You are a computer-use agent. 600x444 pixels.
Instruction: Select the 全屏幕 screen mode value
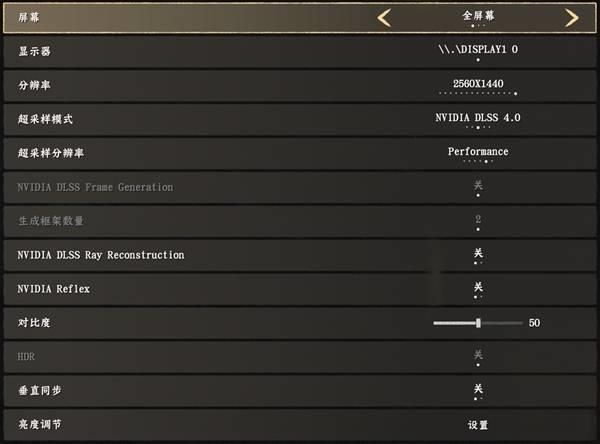point(478,16)
